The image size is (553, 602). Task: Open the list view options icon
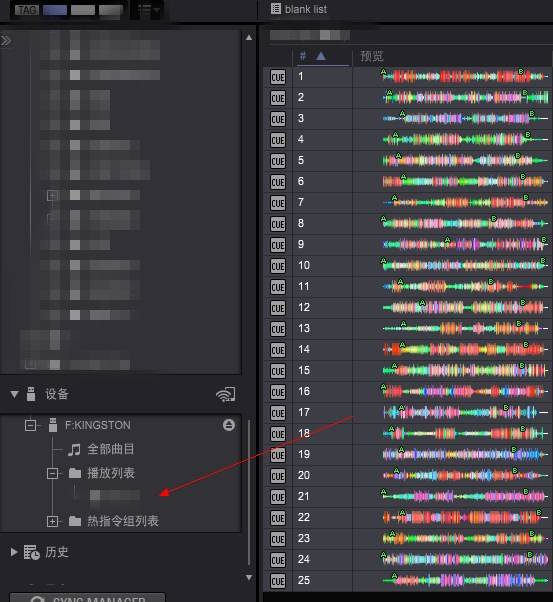pos(148,10)
